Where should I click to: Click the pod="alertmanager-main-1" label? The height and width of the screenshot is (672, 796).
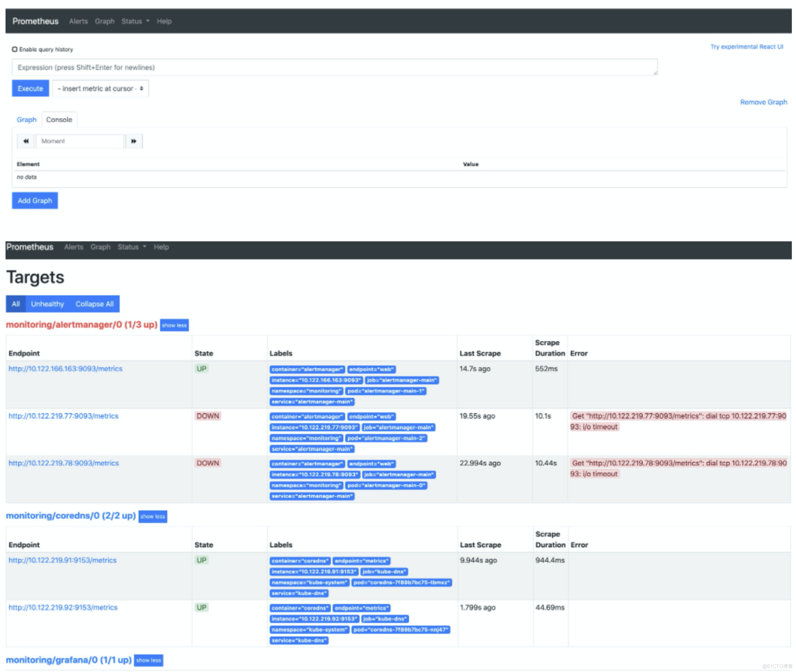click(x=386, y=391)
